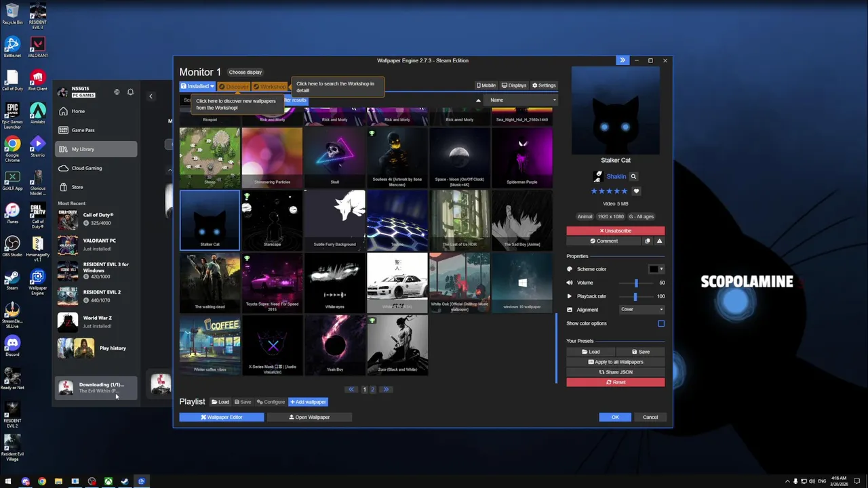Open the Mobile button
The image size is (868, 488).
point(486,85)
